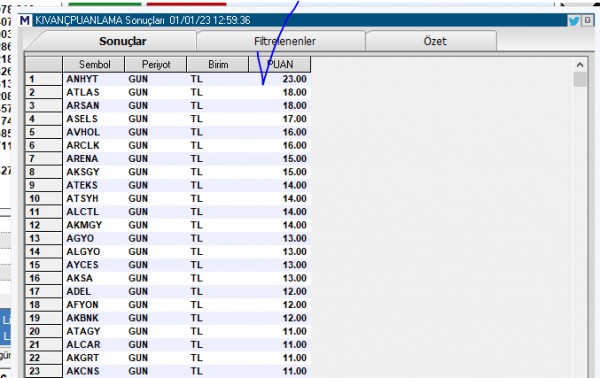Image resolution: width=600 pixels, height=378 pixels.
Task: Click the 17.00 score of ASELS
Action: point(295,119)
